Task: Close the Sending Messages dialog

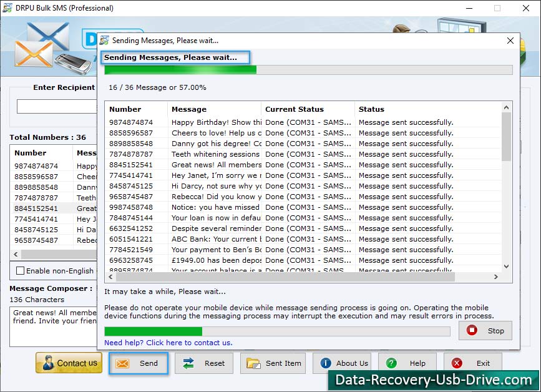Action: (x=510, y=41)
